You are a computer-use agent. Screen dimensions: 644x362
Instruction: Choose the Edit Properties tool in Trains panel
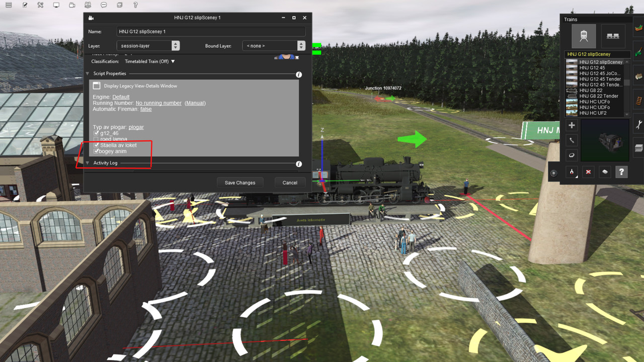605,172
